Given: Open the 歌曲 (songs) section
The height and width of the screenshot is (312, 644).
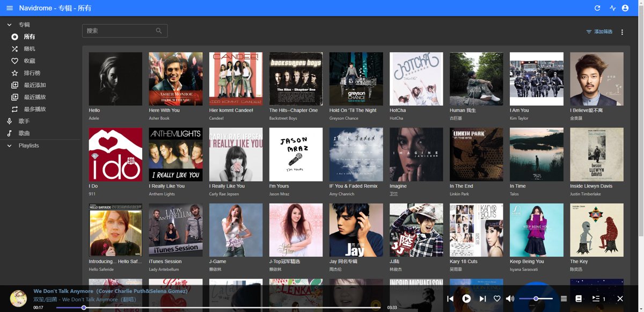Looking at the screenshot, I should click(x=40, y=133).
